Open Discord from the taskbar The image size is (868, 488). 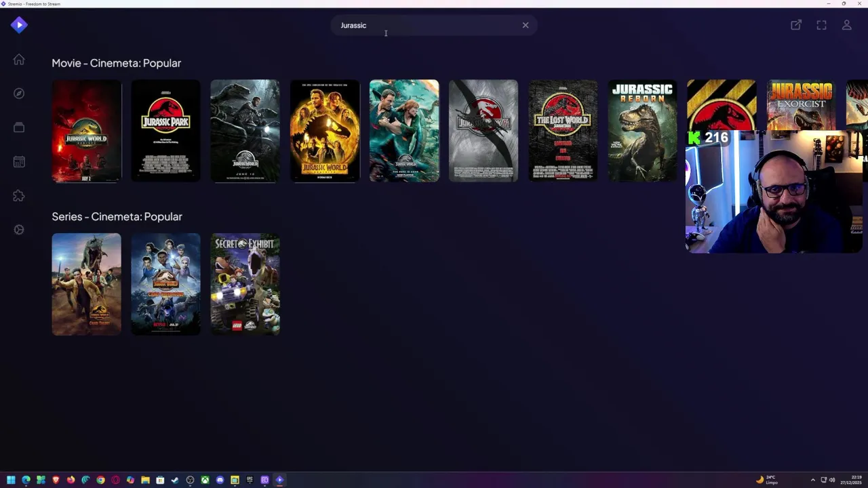point(220,480)
